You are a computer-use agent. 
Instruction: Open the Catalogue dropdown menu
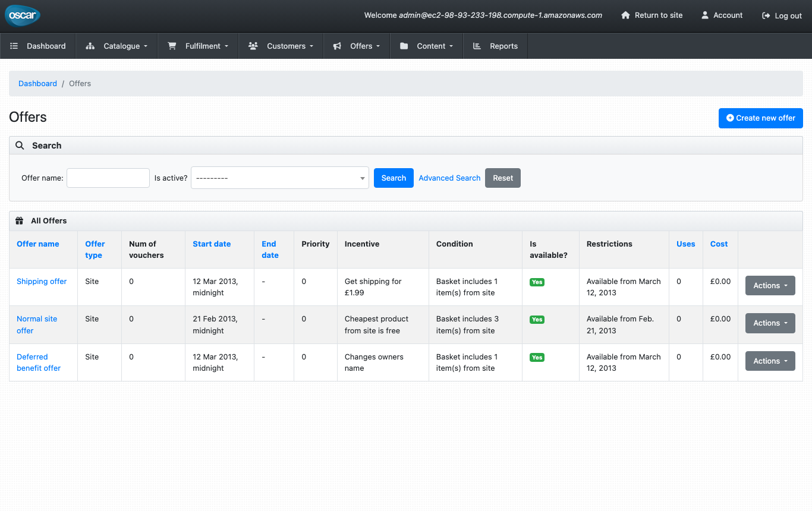(x=117, y=46)
